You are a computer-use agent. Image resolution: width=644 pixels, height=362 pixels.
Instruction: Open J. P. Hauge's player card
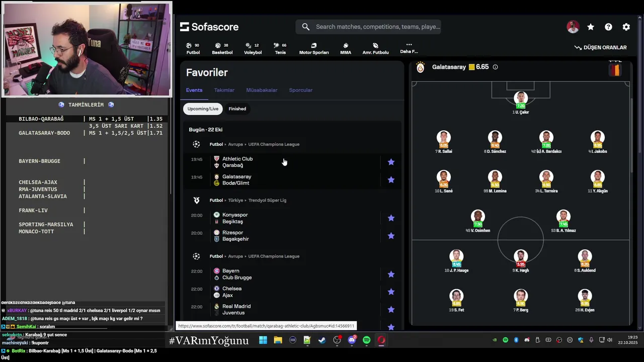point(456,261)
